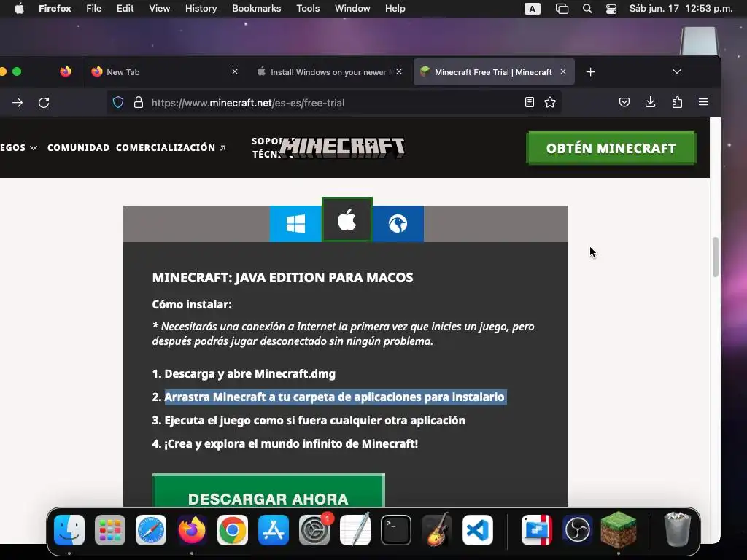Launch Google Chrome from the Dock
The width and height of the screenshot is (747, 560).
(233, 530)
